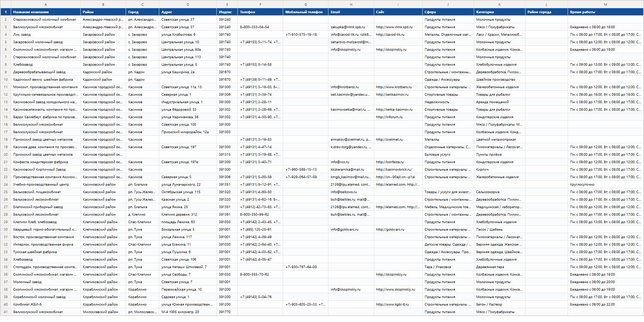The width and height of the screenshot is (644, 322).
Task: Select the 'Тумская швейная фабрика' cell
Action: point(46,252)
